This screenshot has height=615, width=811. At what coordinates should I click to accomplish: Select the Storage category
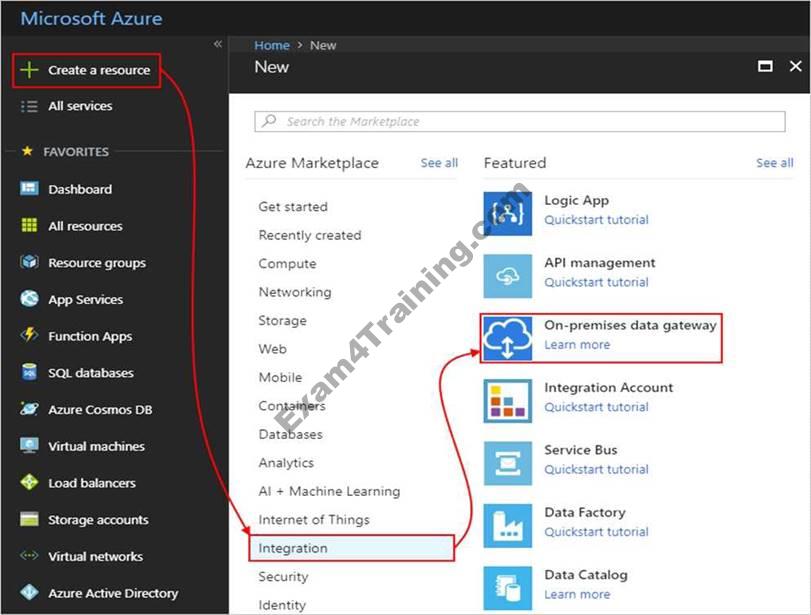282,321
